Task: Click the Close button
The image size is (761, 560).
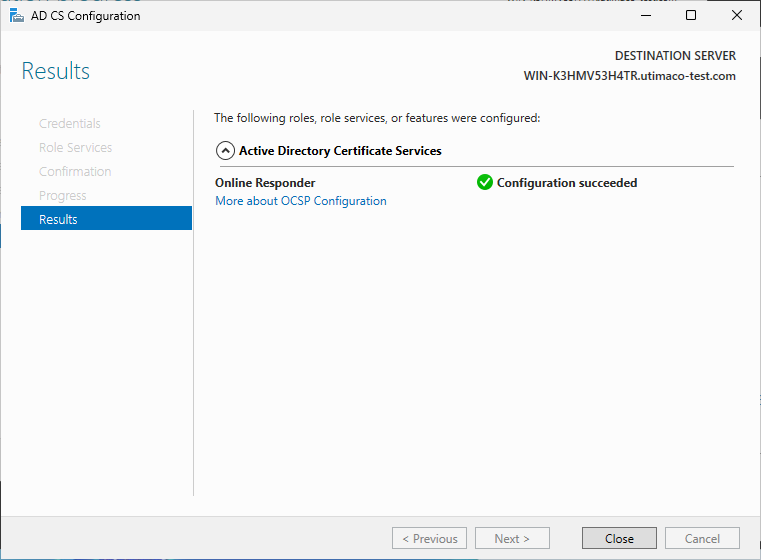Action: 619,538
